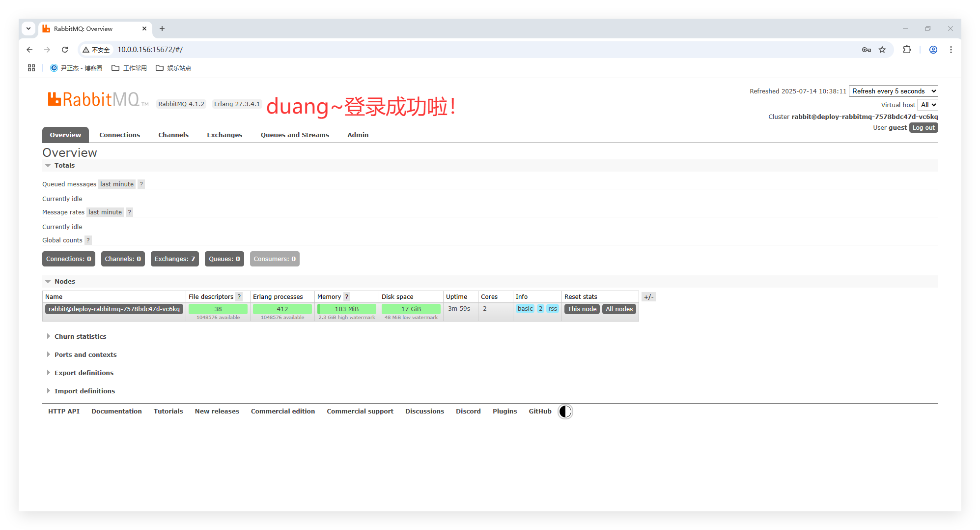Open the Documentation footer link
Screen dimensions: 980x530
click(116, 412)
